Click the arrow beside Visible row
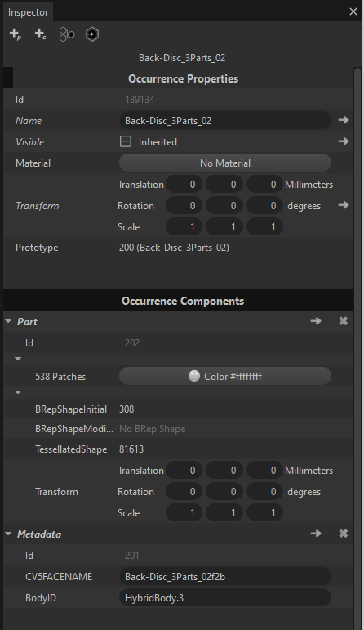 pos(343,141)
